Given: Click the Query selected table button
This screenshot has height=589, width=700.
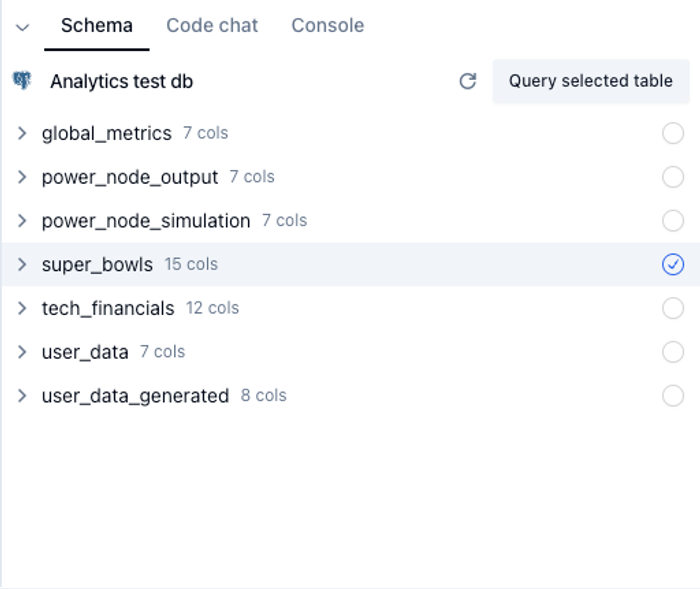Looking at the screenshot, I should 590,81.
